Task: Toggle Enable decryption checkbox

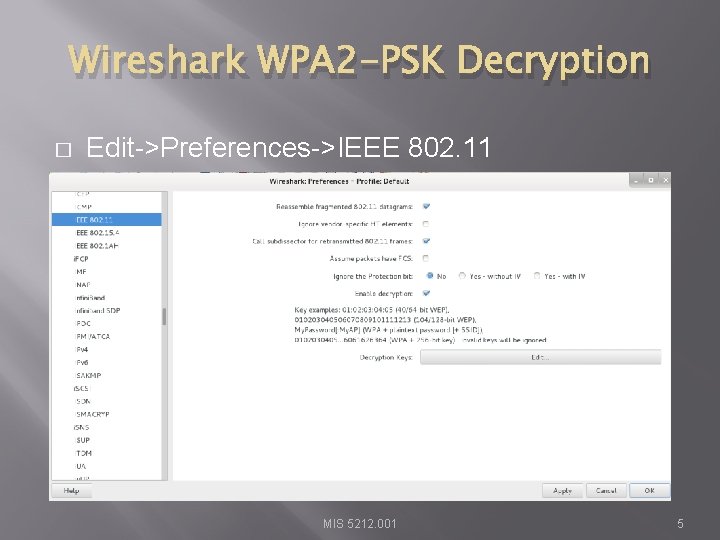Action: pyautogui.click(x=426, y=293)
